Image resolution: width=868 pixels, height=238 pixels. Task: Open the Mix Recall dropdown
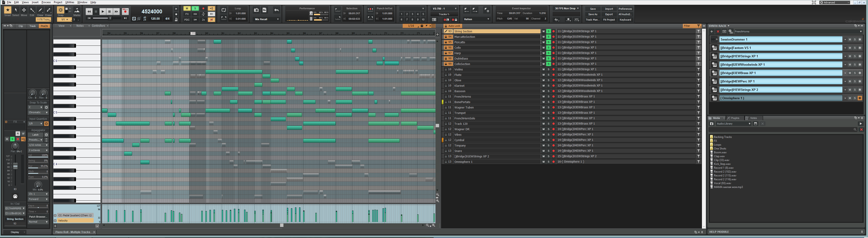click(266, 19)
